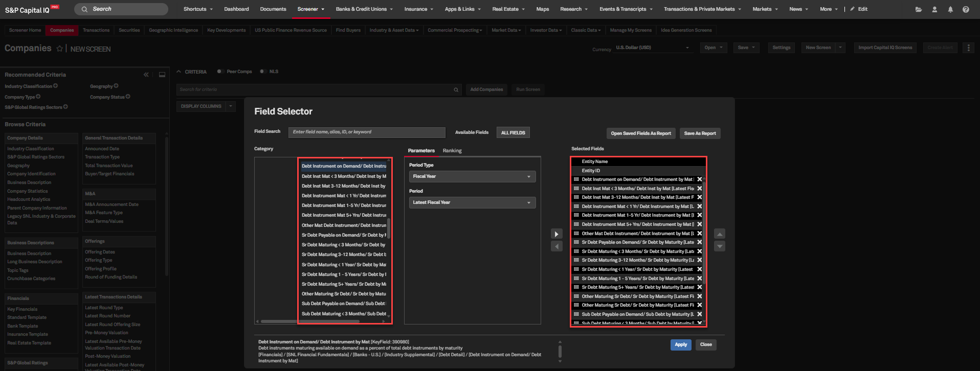The width and height of the screenshot is (980, 371).
Task: Grab drag handle of Debt Instrument on Demand selected field
Action: coord(576,179)
